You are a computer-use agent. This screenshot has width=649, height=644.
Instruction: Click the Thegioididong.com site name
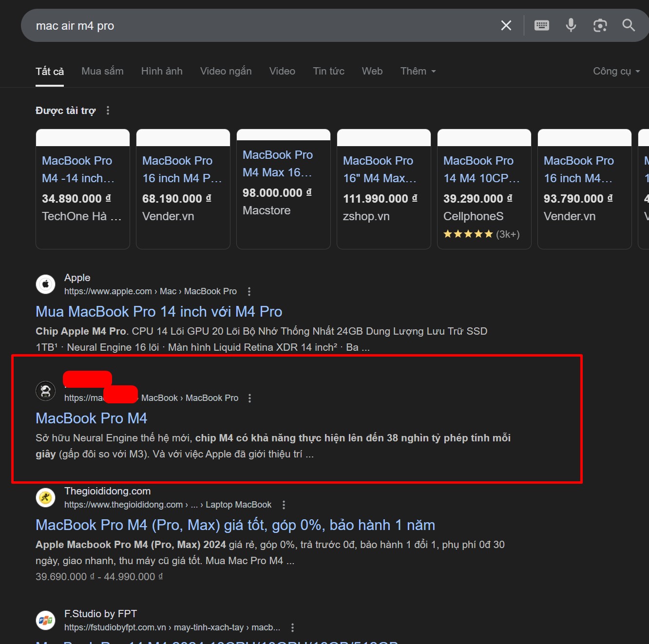[107, 491]
